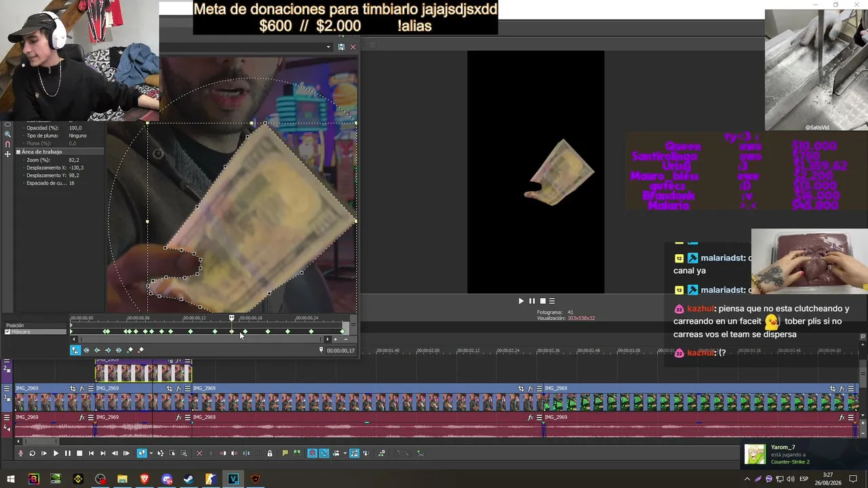Open the audio track header menu
The width and height of the screenshot is (868, 488).
pos(7,418)
